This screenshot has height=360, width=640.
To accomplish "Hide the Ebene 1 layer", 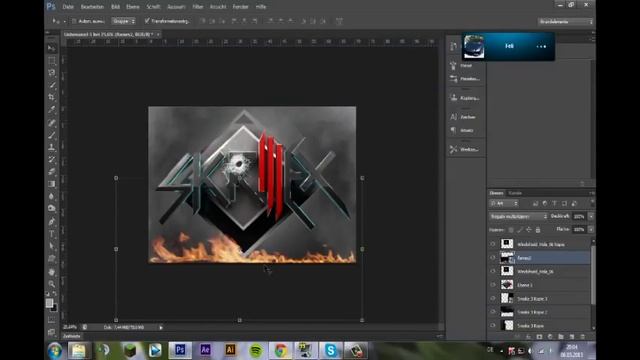I will coord(493,285).
